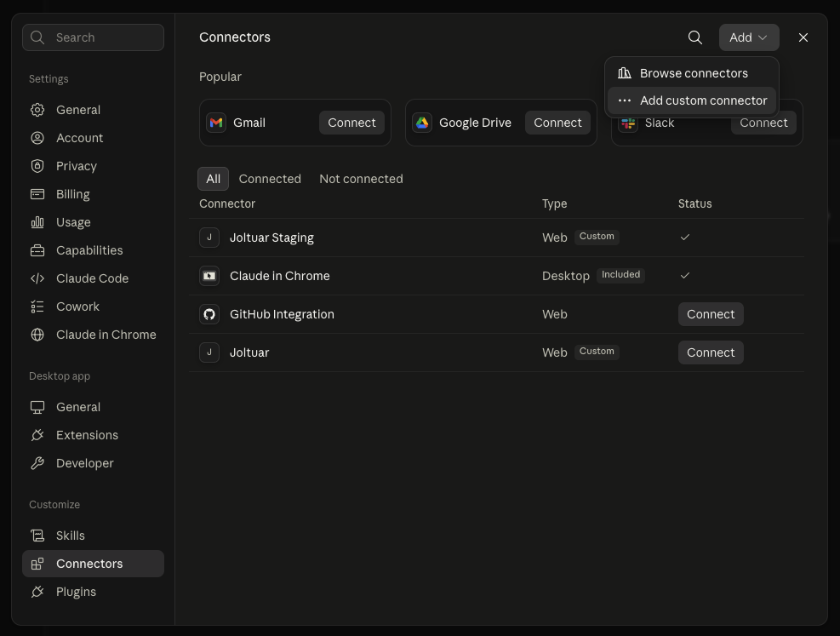
Task: Click the Claude Code brackets icon
Action: click(x=37, y=278)
